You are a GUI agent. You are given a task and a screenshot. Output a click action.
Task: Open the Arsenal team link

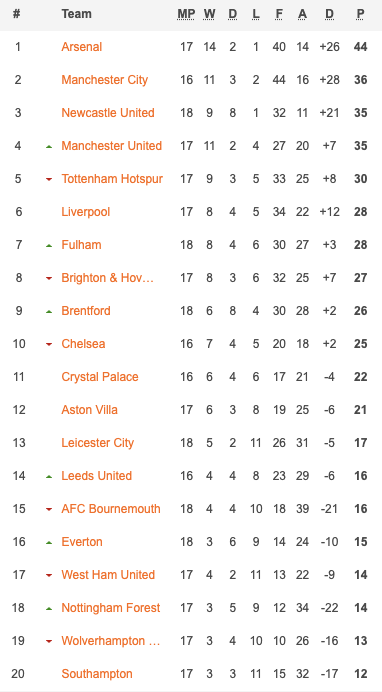82,47
